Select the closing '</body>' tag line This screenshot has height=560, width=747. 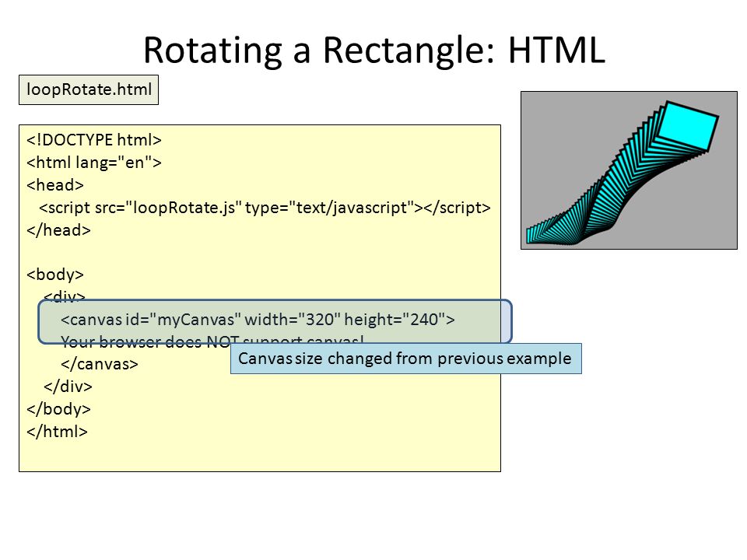click(x=58, y=409)
